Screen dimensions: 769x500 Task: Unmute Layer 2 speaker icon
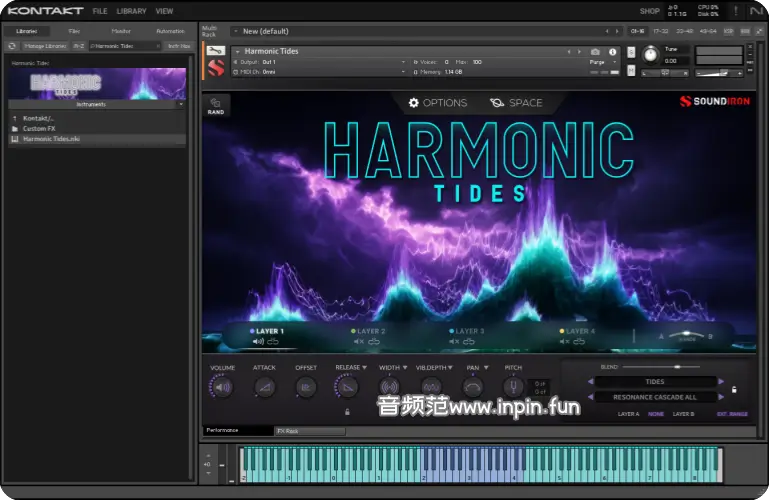357,341
